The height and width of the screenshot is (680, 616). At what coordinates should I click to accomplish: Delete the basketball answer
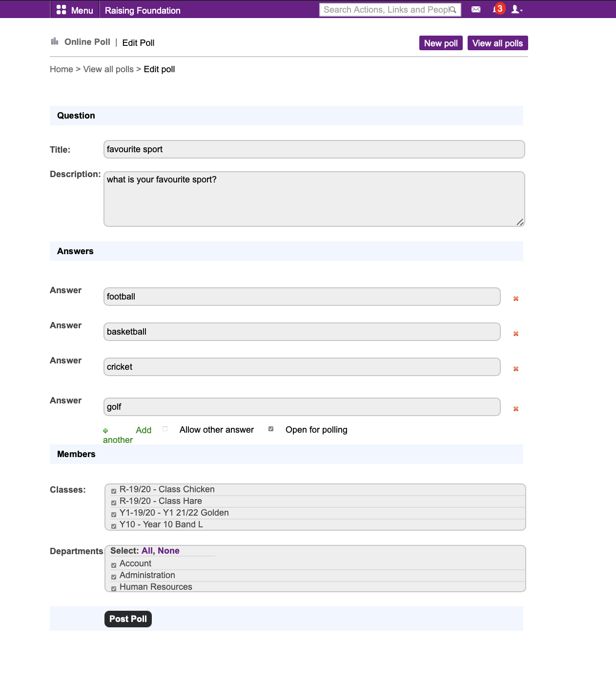coord(516,334)
